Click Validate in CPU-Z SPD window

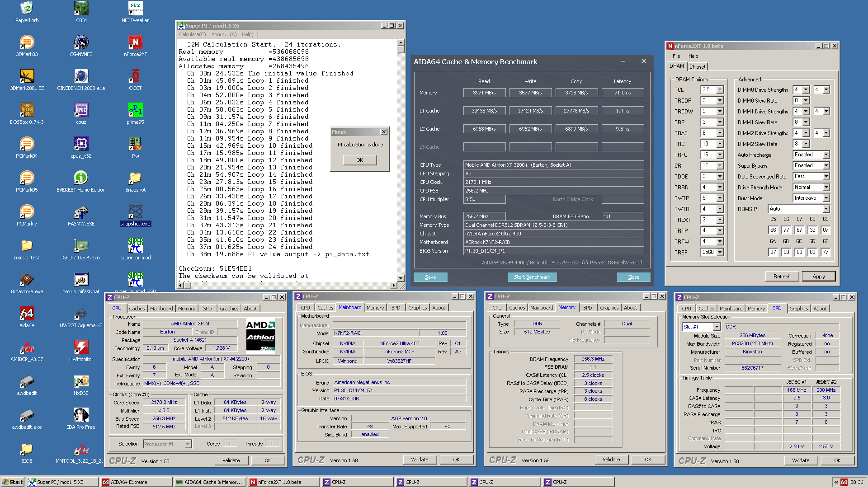click(801, 460)
